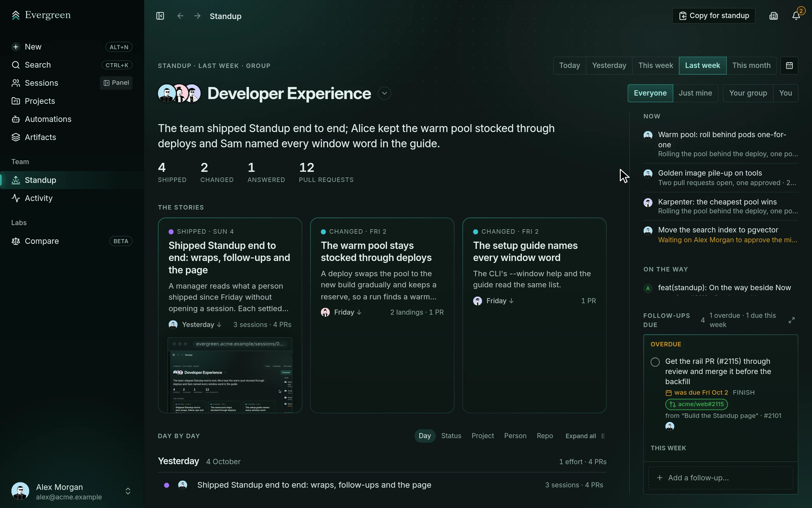Open the calendar date picker icon

tap(789, 65)
